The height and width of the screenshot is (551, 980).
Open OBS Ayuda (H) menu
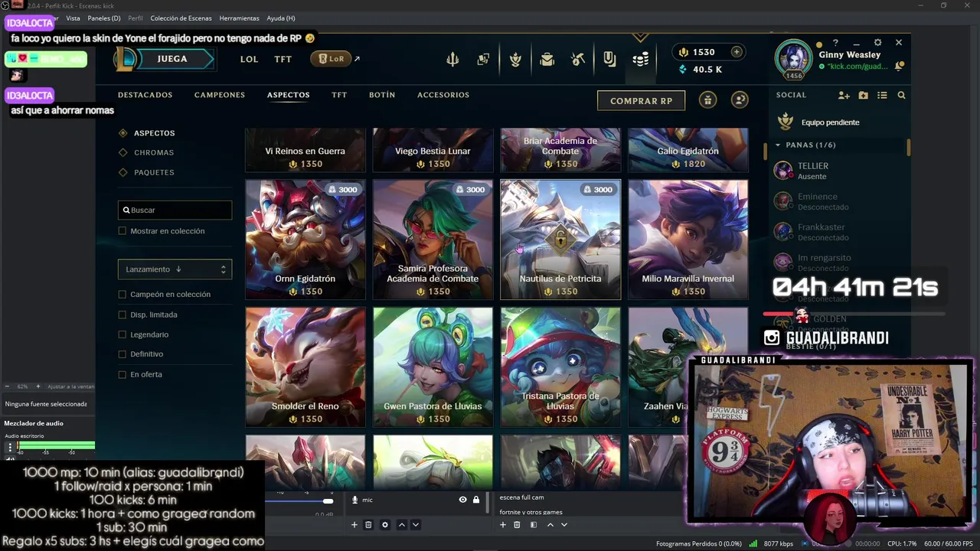click(x=280, y=18)
